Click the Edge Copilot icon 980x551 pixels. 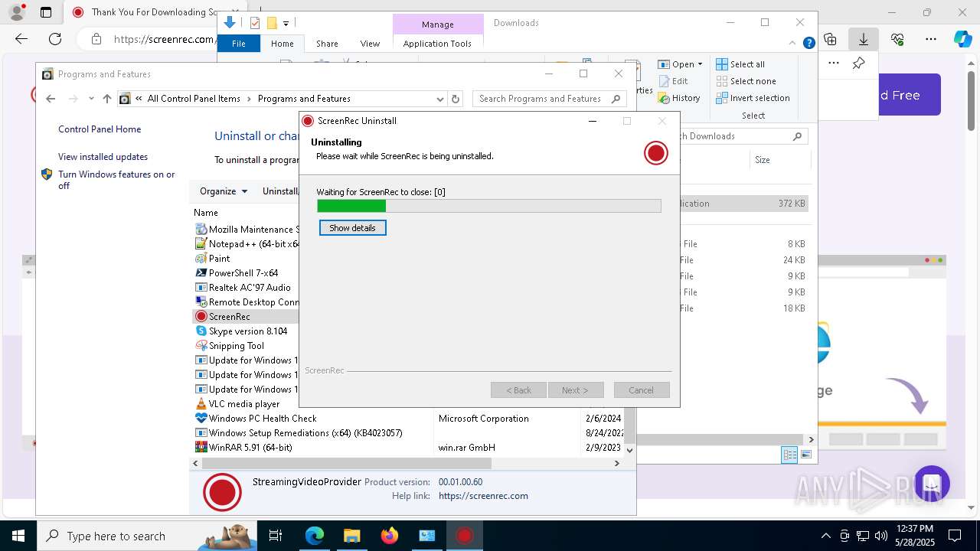[962, 39]
